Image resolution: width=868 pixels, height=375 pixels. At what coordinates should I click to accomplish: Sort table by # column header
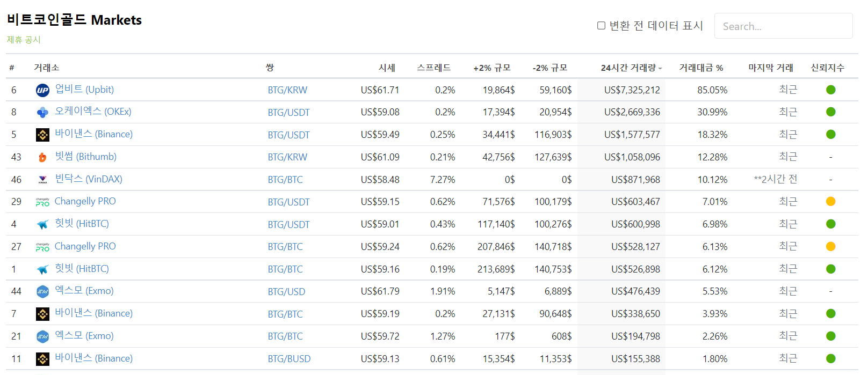(x=12, y=68)
